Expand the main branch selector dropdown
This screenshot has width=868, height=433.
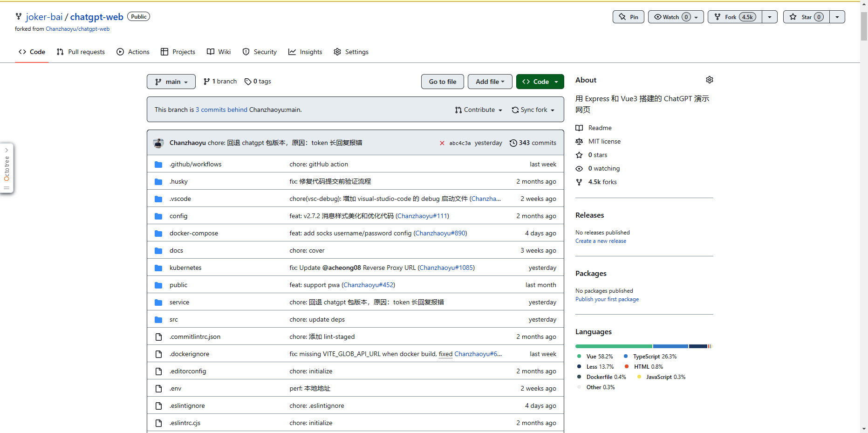171,82
